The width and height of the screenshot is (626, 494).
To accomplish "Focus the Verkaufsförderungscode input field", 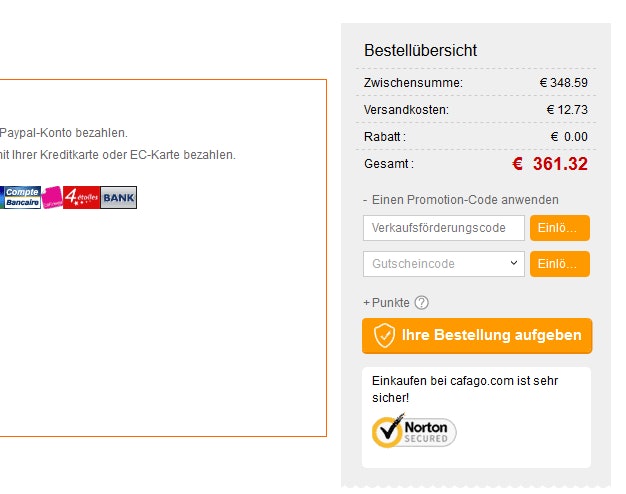I will point(444,228).
